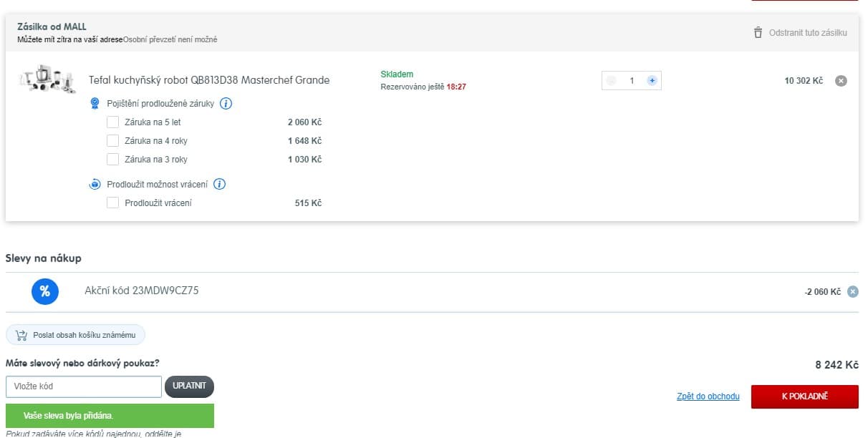Click the 1 648 Kč four-year warranty price
Image resolution: width=868 pixels, height=438 pixels.
pyautogui.click(x=304, y=141)
